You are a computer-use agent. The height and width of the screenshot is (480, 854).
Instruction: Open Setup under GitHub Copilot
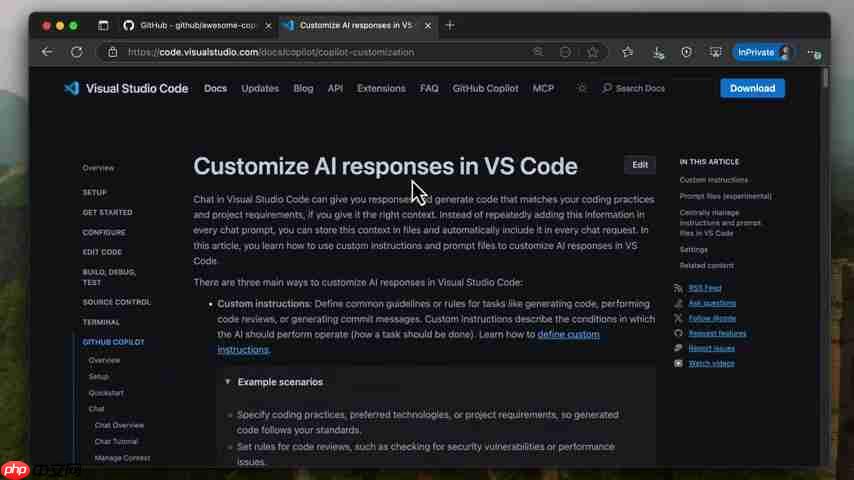(99, 376)
